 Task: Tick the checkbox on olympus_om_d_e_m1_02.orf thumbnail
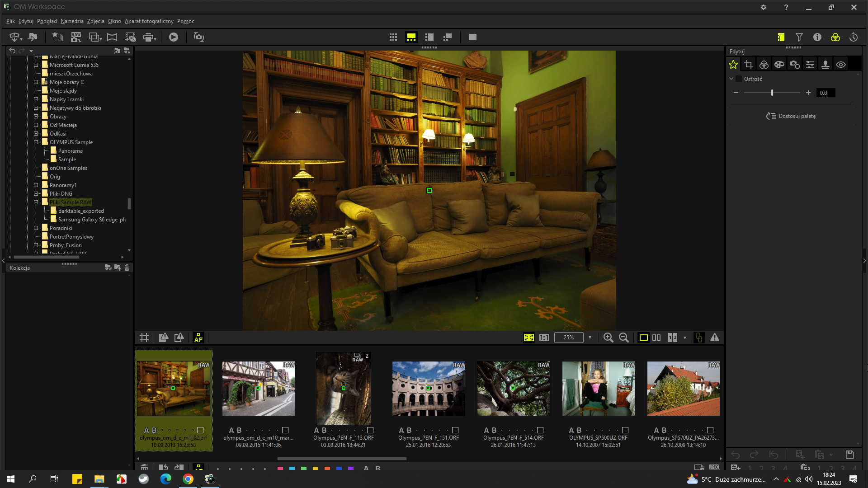click(200, 430)
